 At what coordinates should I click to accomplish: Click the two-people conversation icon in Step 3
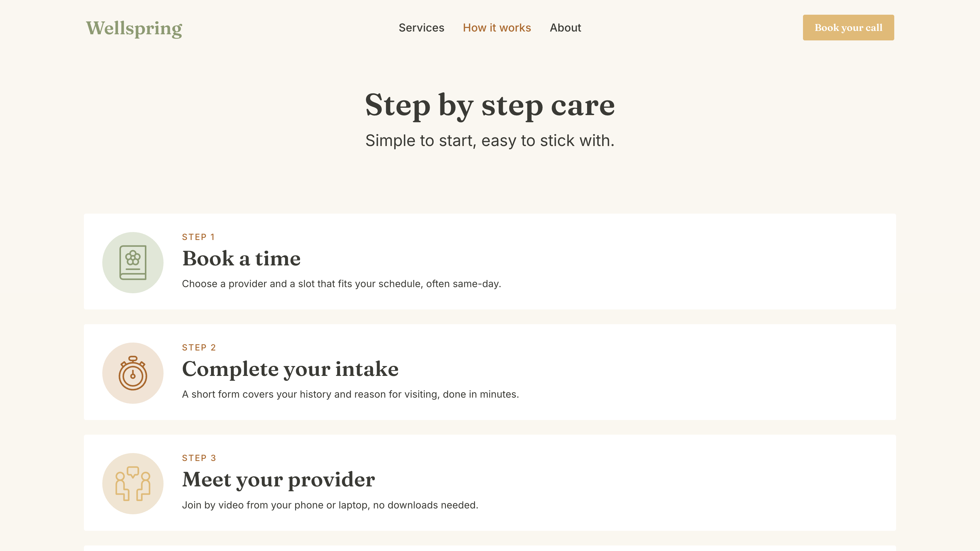(133, 483)
